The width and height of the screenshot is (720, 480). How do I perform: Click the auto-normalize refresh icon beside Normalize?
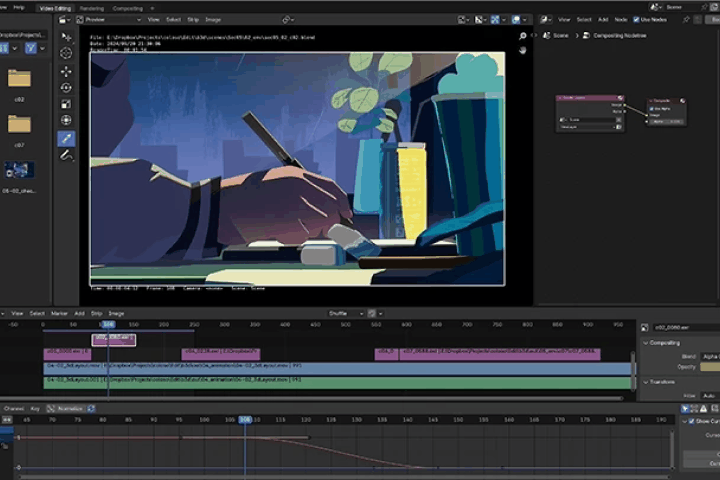(x=91, y=408)
